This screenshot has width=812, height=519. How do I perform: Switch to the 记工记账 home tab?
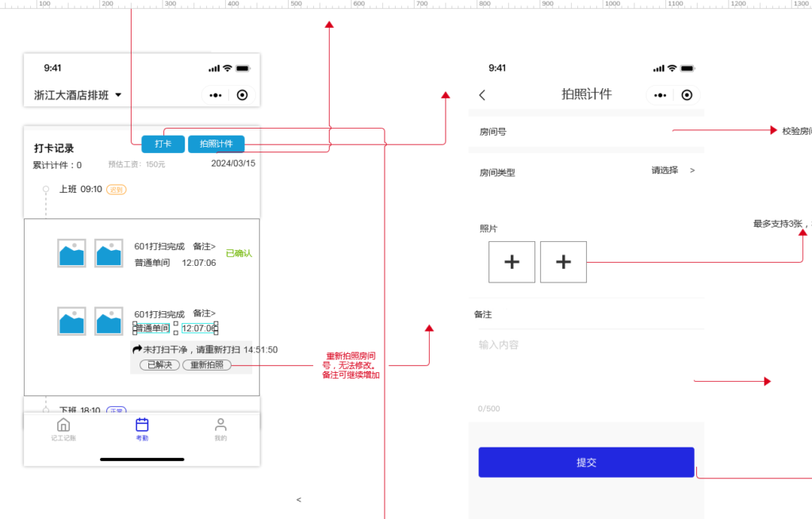pos(63,430)
